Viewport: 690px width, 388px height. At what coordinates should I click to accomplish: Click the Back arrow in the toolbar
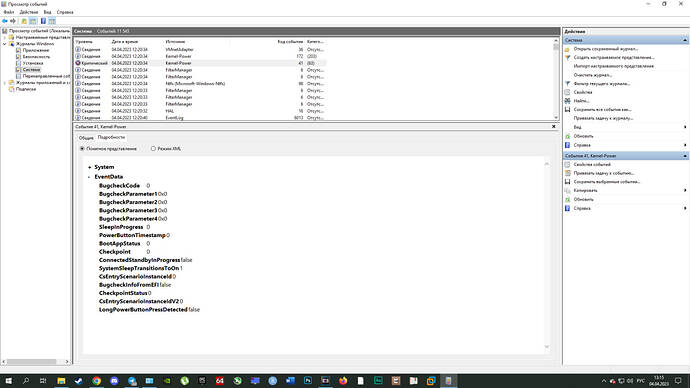(x=5, y=21)
